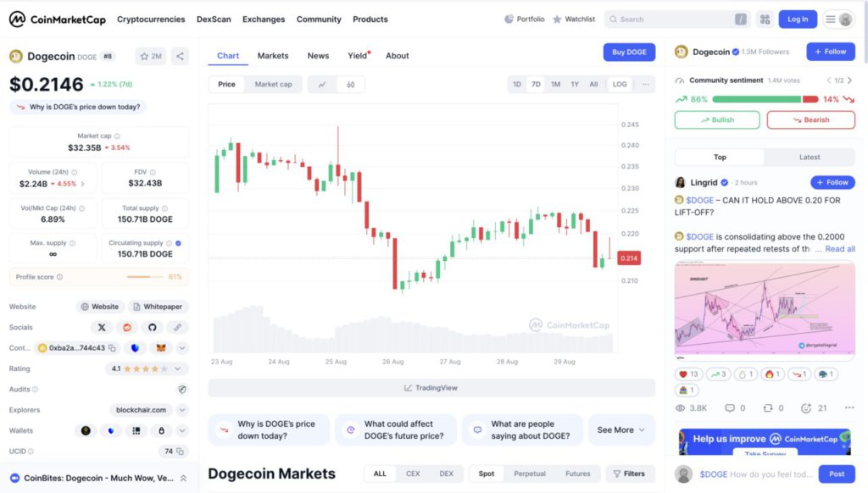Click the MetaMask icon next to the contract
868x493 pixels.
pyautogui.click(x=161, y=347)
